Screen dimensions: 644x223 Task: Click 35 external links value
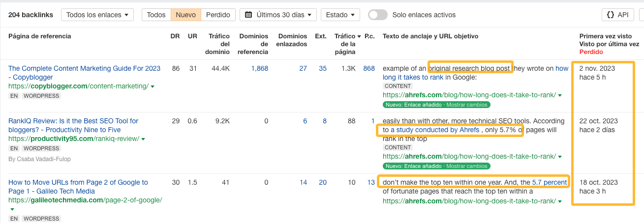[x=323, y=68]
